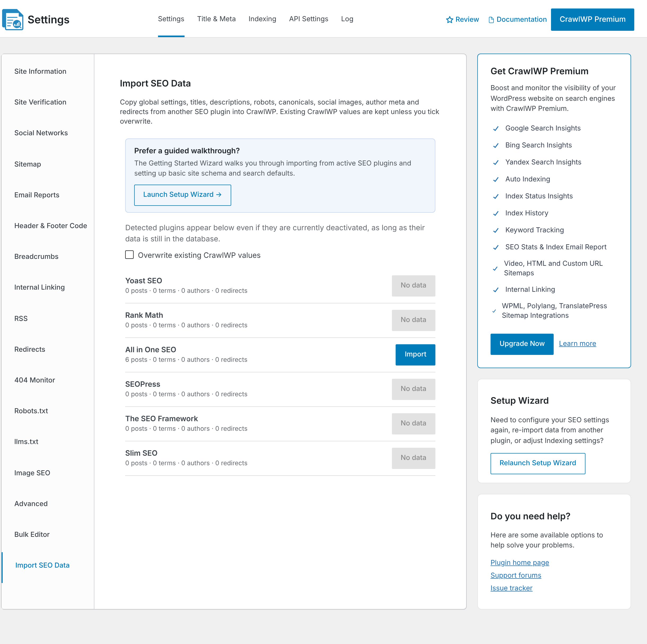Go to Social Networks settings
Screen dimensions: 647x644
coord(41,133)
